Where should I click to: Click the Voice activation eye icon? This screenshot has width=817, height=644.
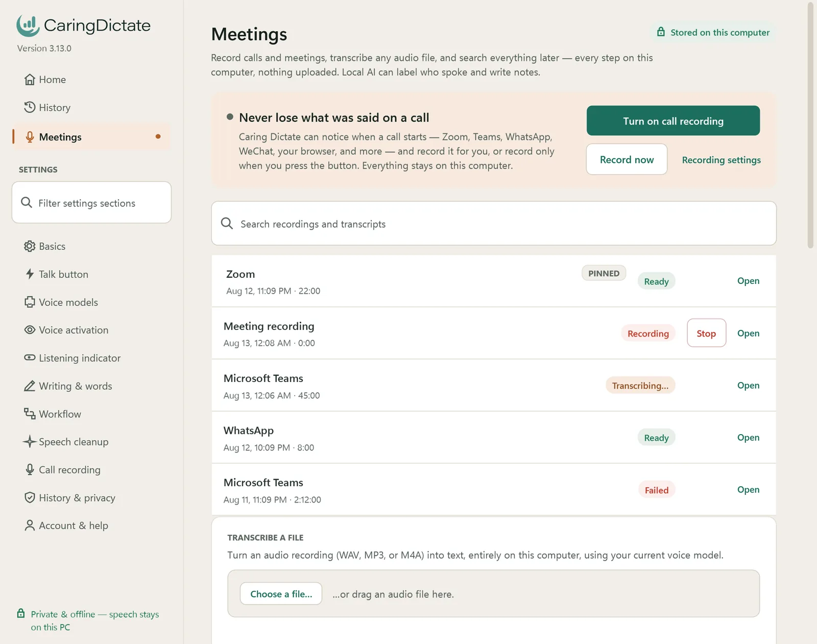click(x=30, y=330)
